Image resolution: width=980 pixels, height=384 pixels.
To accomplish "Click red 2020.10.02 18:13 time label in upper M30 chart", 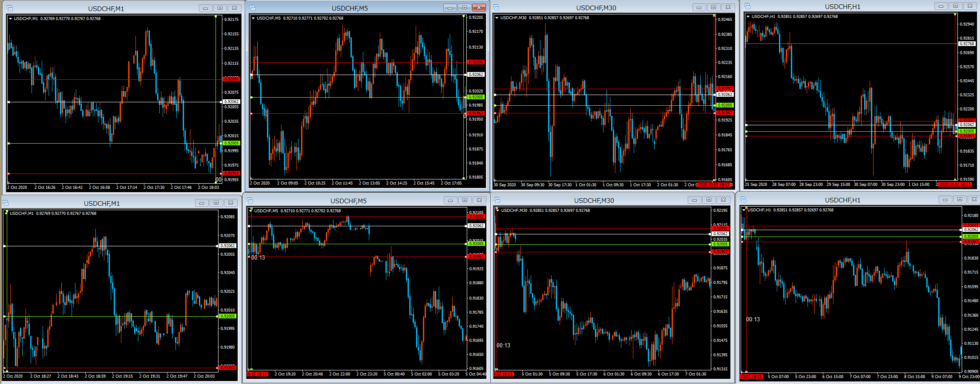I will [713, 185].
